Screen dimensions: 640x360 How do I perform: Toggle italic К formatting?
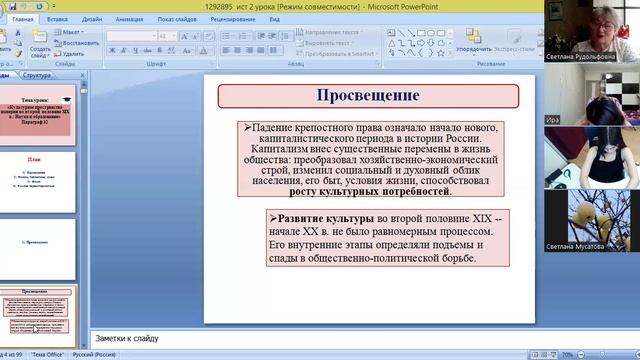(124, 51)
